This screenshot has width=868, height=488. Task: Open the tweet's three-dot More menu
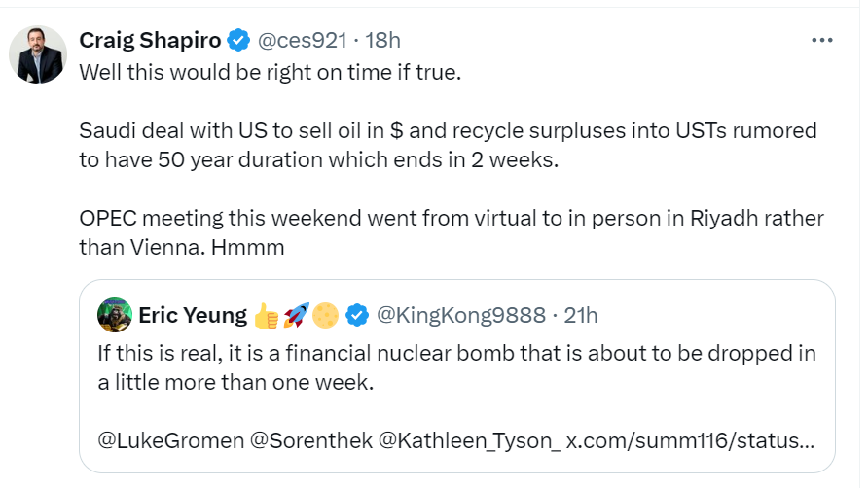tap(822, 40)
